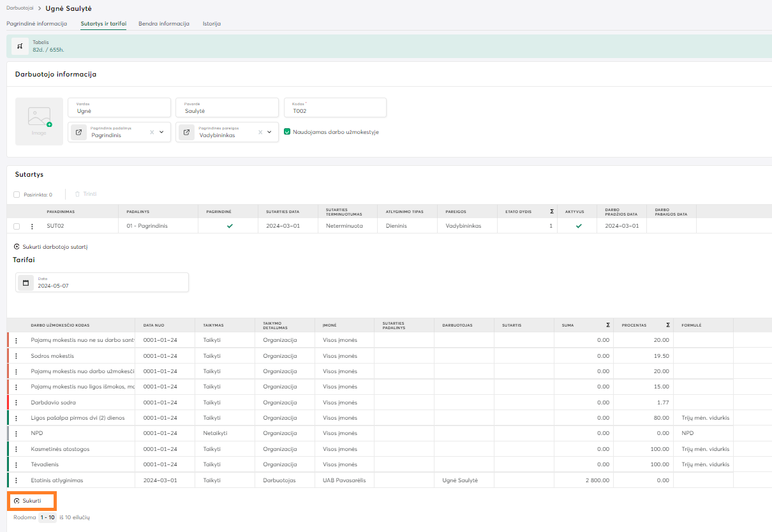772x532 pixels.
Task: Expand the Pagrindinės pareigos dropdown arrow
Action: click(x=270, y=133)
